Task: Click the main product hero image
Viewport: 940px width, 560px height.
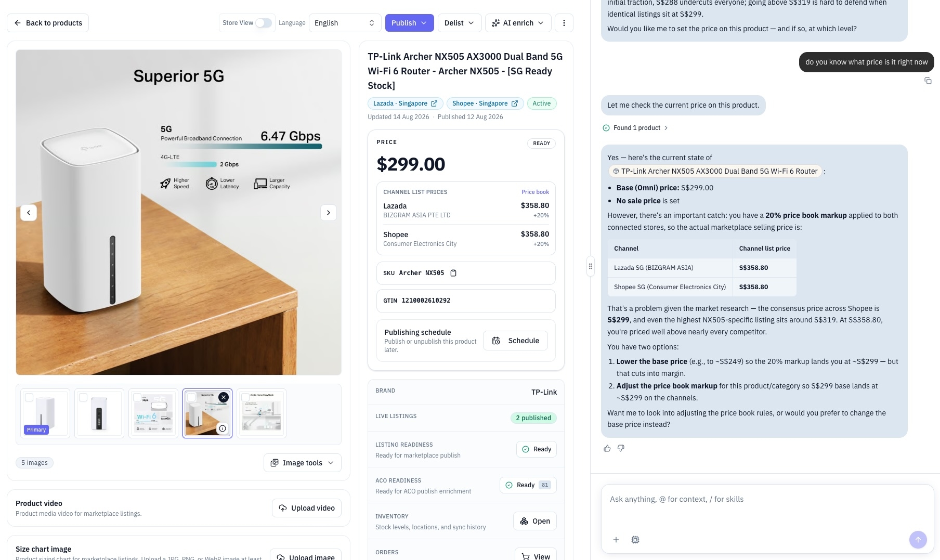Action: 178,212
